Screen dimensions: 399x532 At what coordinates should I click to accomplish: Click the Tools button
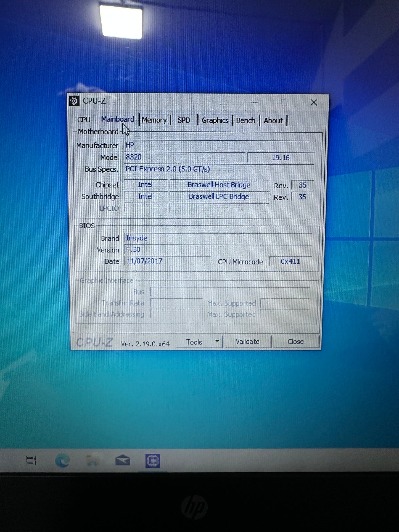[x=194, y=342]
